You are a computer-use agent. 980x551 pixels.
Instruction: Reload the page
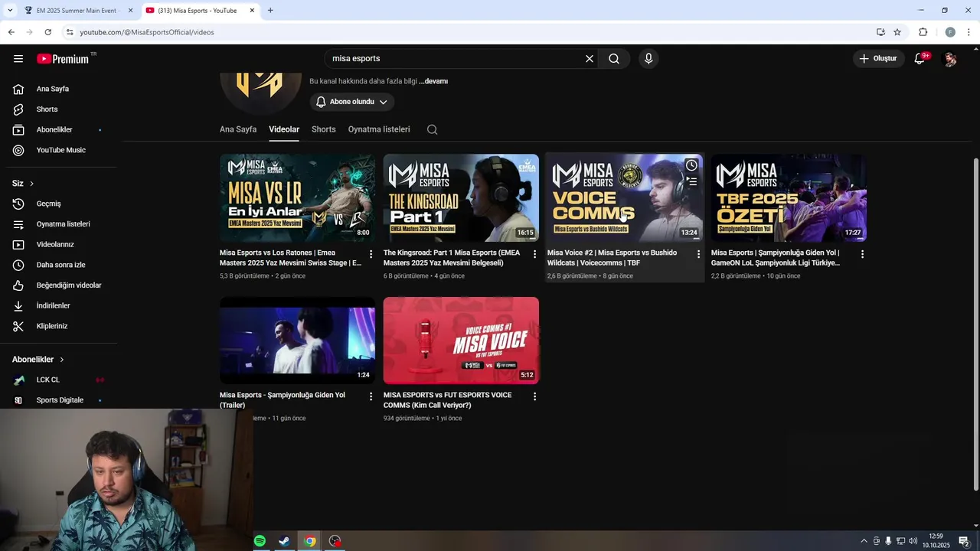pos(47,32)
